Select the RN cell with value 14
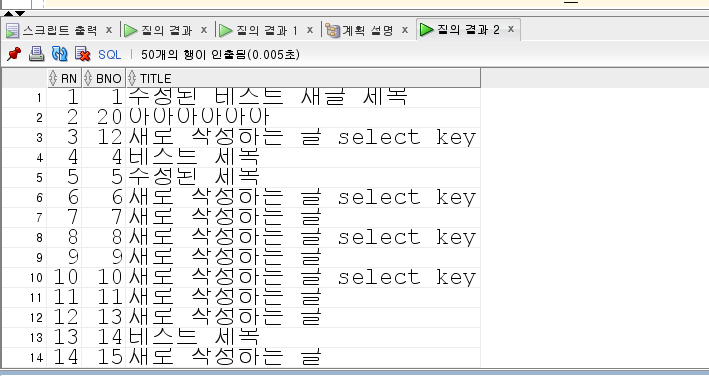 (x=64, y=357)
